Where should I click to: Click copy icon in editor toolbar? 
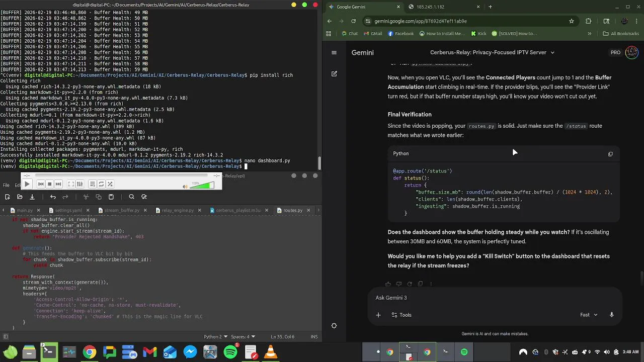99,197
